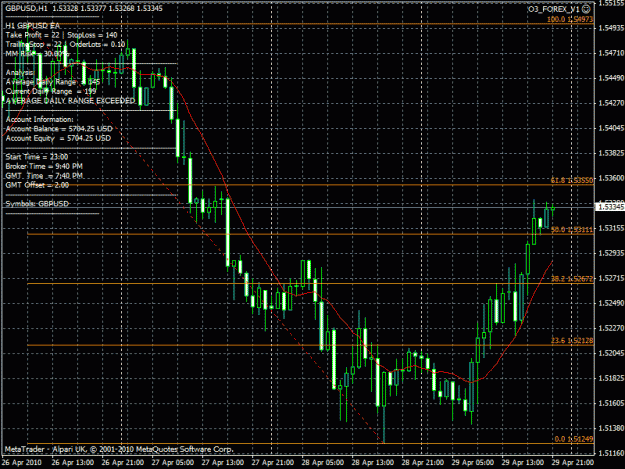Click the 1.52045 price axis value
This screenshot has width=625, height=469.
pyautogui.click(x=611, y=353)
